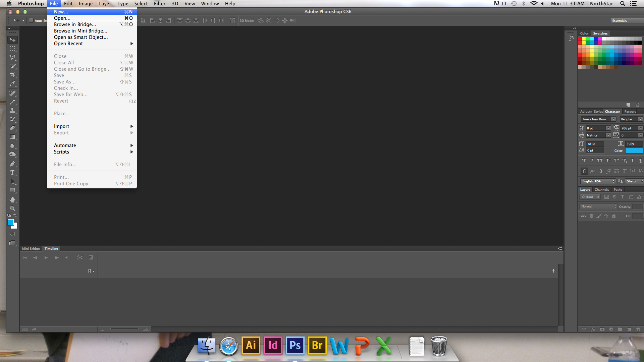Image resolution: width=644 pixels, height=362 pixels.
Task: Go to first frame in timeline
Action: (x=24, y=257)
